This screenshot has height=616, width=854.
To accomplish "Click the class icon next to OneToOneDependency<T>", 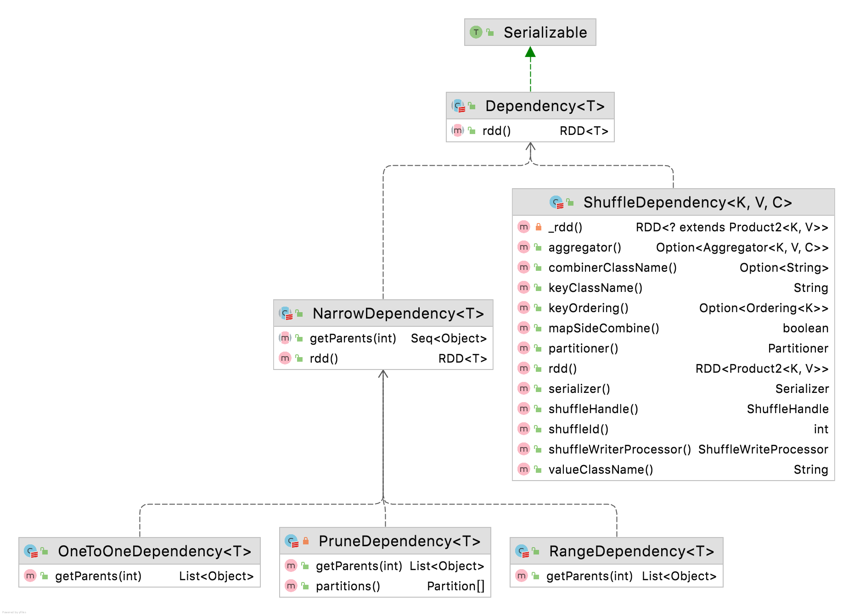I will pyautogui.click(x=30, y=551).
